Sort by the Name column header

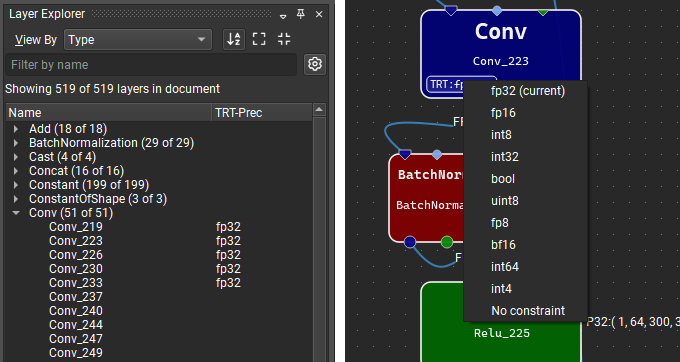109,113
